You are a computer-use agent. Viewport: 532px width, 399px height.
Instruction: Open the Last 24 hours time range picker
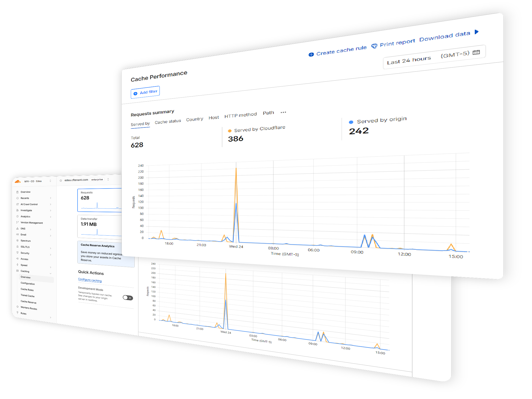(x=434, y=57)
